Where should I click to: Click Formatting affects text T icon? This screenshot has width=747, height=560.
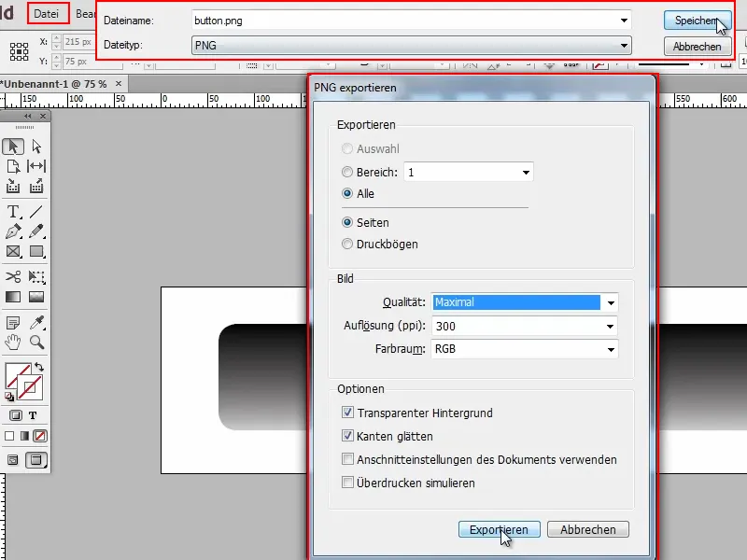point(33,415)
